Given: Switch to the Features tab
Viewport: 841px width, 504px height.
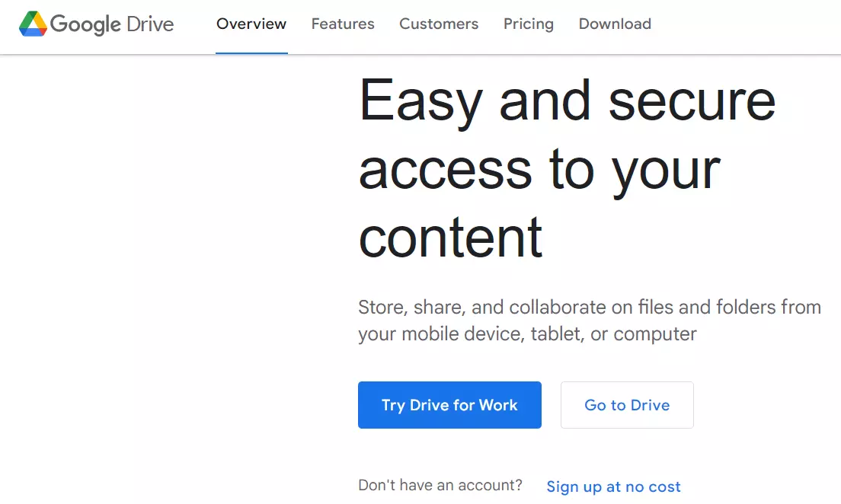Looking at the screenshot, I should click(x=343, y=24).
